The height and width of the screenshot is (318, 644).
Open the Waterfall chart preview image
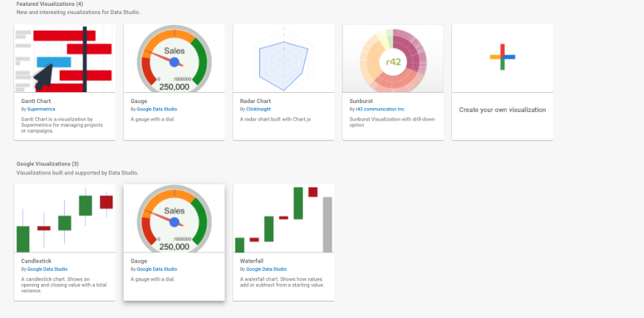click(x=283, y=218)
